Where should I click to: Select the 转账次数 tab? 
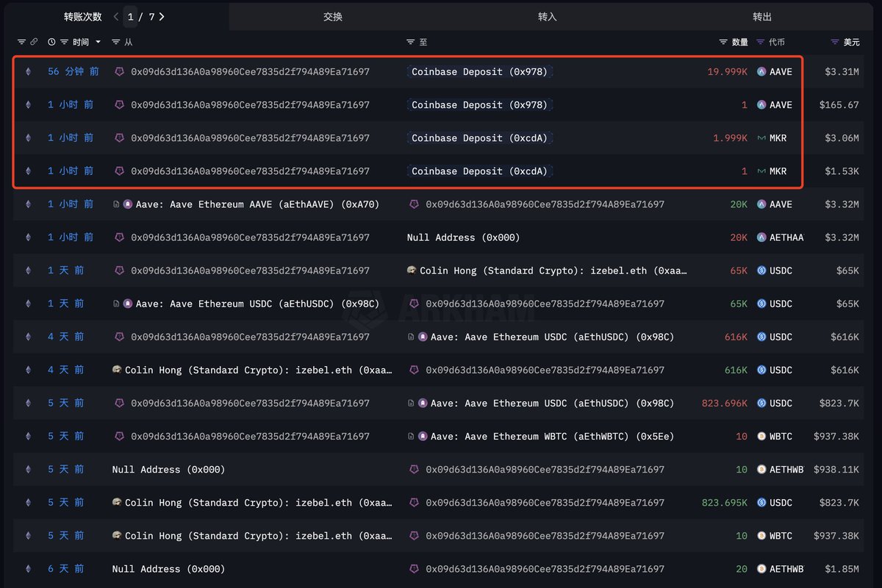tap(82, 16)
